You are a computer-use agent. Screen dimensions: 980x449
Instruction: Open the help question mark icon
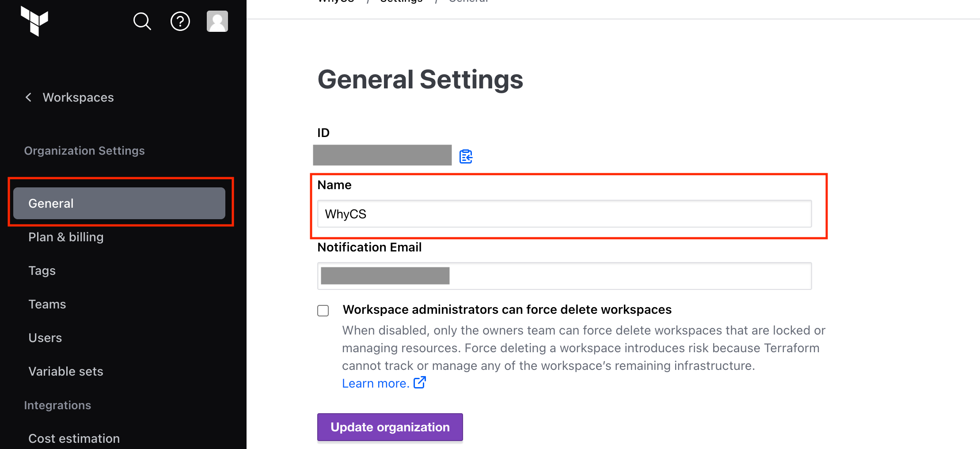click(180, 21)
